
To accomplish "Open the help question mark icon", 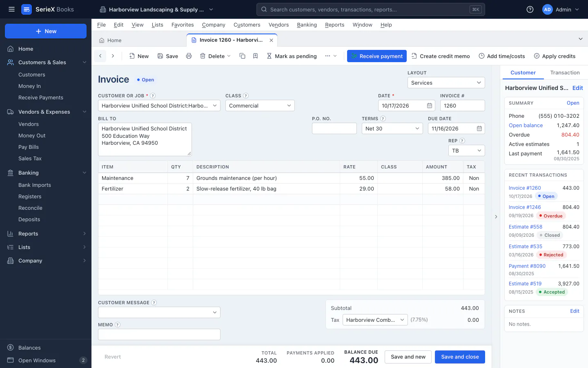I will pyautogui.click(x=530, y=9).
